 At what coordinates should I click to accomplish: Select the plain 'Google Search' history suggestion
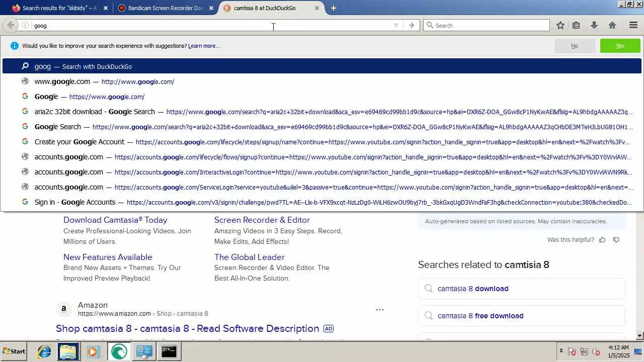(x=322, y=127)
